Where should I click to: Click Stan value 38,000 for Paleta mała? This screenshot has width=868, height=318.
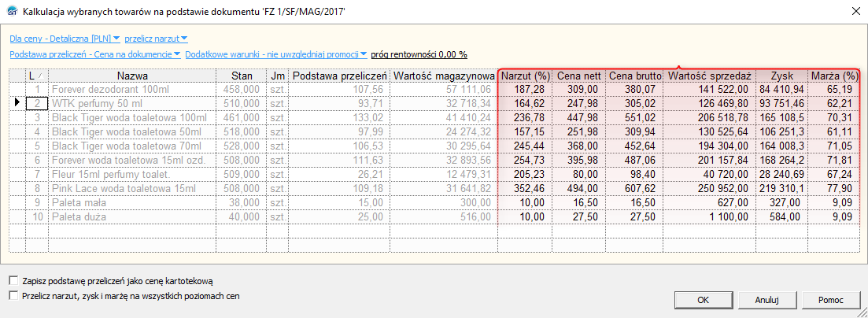click(241, 203)
